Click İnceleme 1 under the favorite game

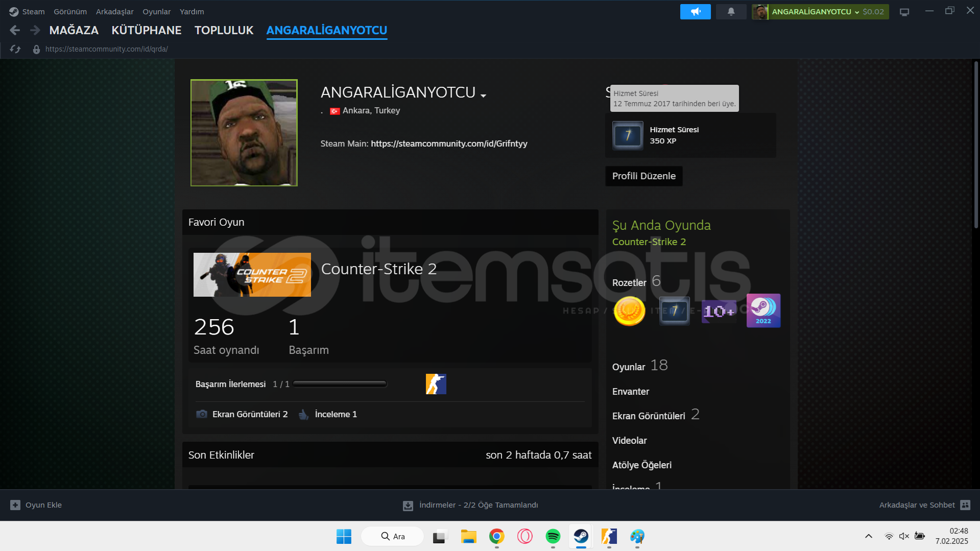click(x=336, y=414)
